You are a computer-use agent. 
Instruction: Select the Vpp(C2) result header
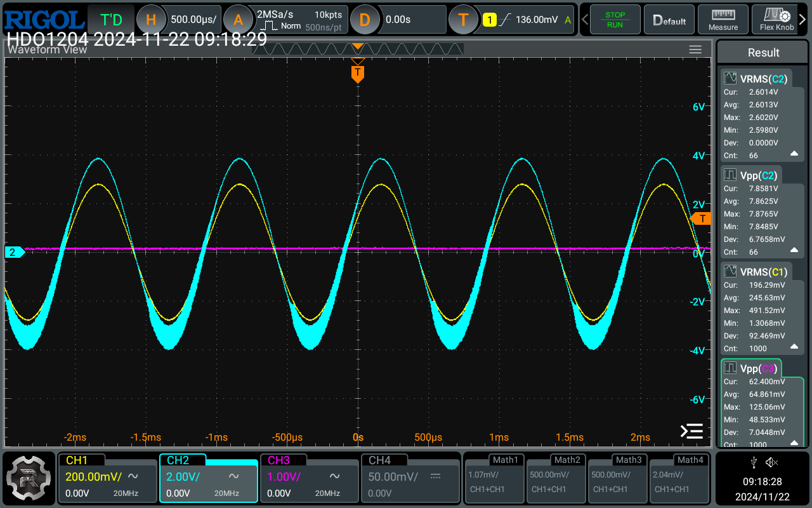point(750,175)
